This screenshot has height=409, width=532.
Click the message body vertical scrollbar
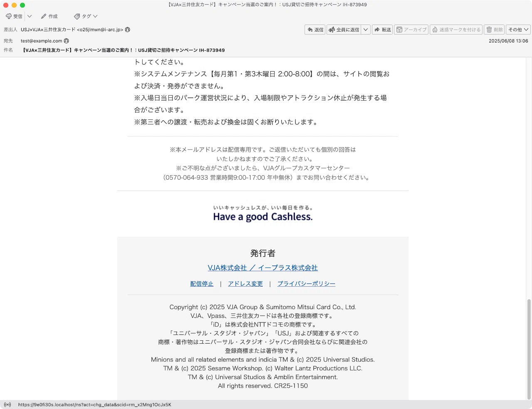[x=529, y=349]
